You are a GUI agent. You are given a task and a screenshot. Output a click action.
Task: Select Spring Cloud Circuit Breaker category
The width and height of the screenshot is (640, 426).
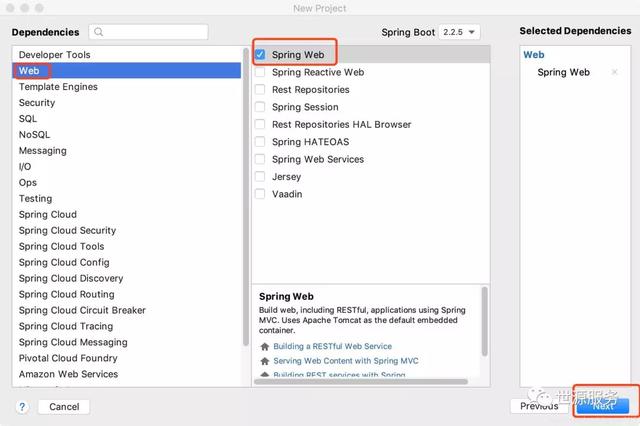click(127, 310)
